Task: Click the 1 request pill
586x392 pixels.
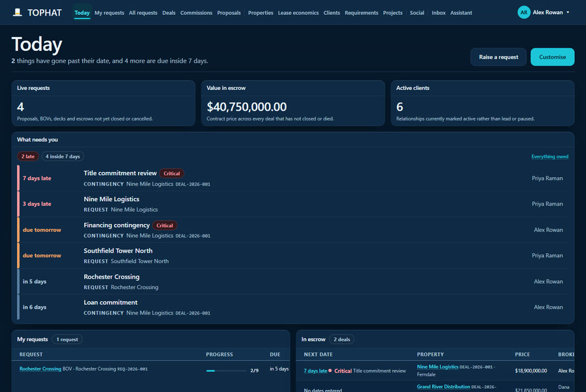Action: tap(67, 339)
